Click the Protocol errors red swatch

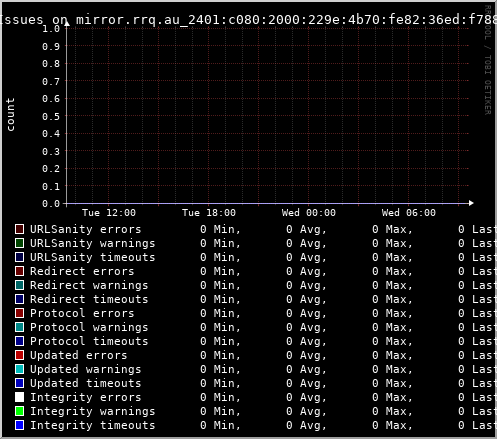tap(20, 313)
